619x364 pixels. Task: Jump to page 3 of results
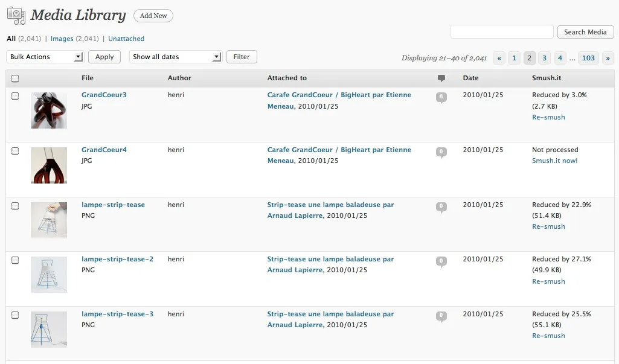click(544, 58)
